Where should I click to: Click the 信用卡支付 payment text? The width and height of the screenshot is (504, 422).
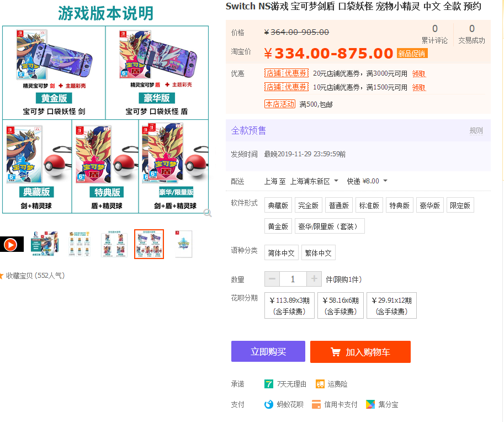341,404
